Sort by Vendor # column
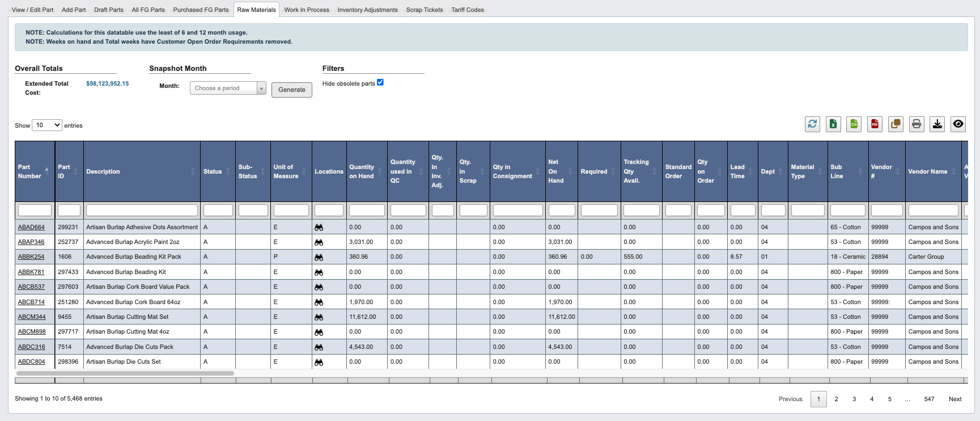 (886, 171)
